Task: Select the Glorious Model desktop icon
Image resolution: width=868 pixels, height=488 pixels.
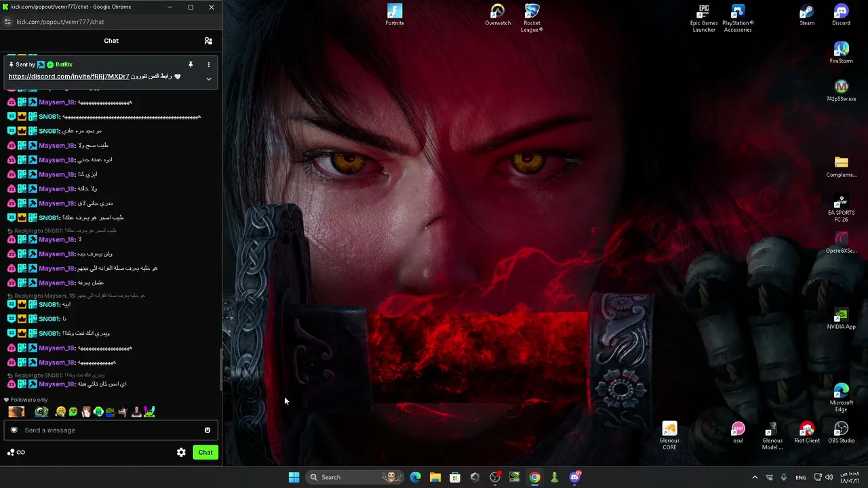Action: click(772, 436)
